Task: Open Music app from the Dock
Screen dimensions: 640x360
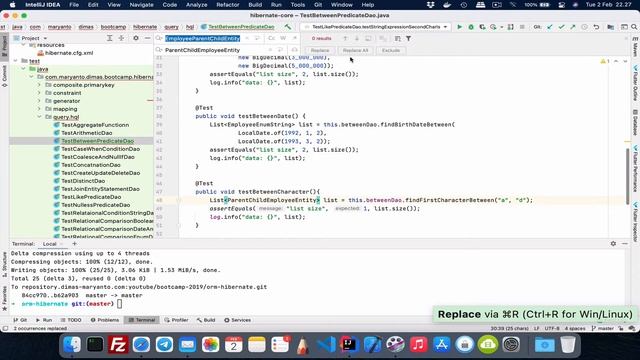Action: pyautogui.click(x=418, y=345)
